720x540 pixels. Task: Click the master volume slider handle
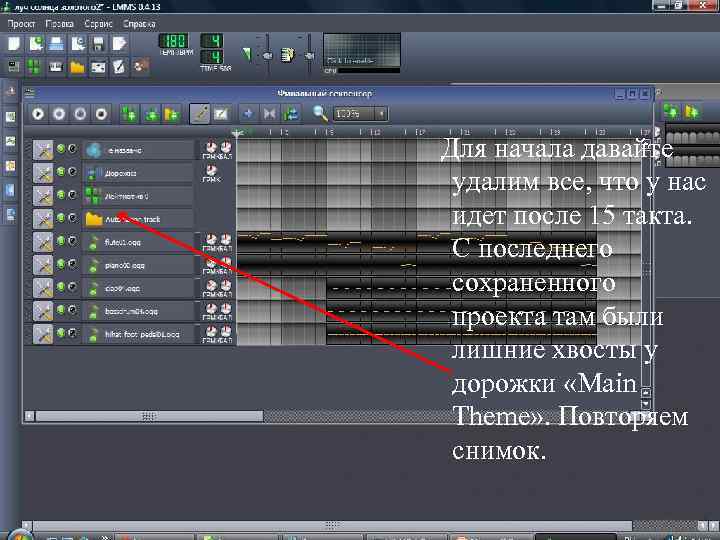tap(267, 56)
